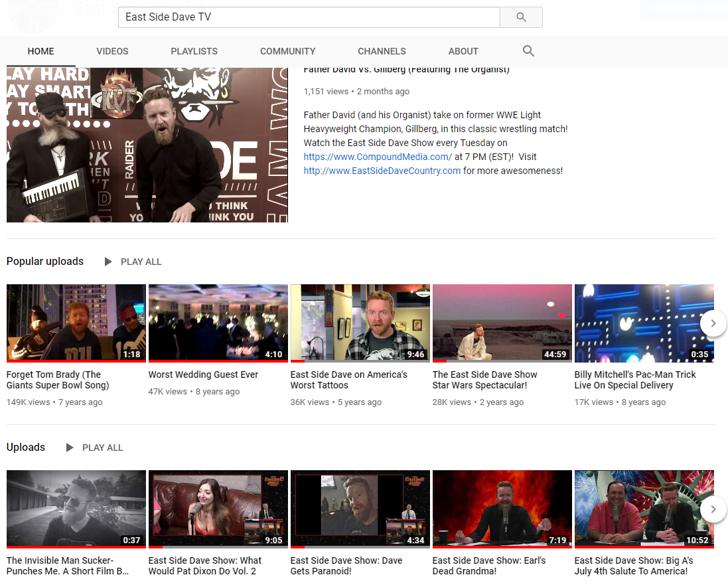Click the search magnifier button beside the search box

coord(521,17)
